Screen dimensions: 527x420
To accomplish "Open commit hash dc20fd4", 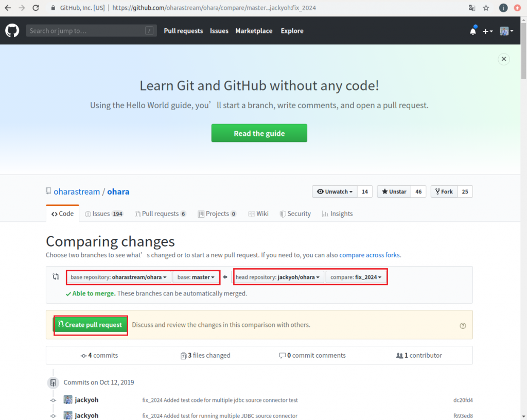I will 463,400.
